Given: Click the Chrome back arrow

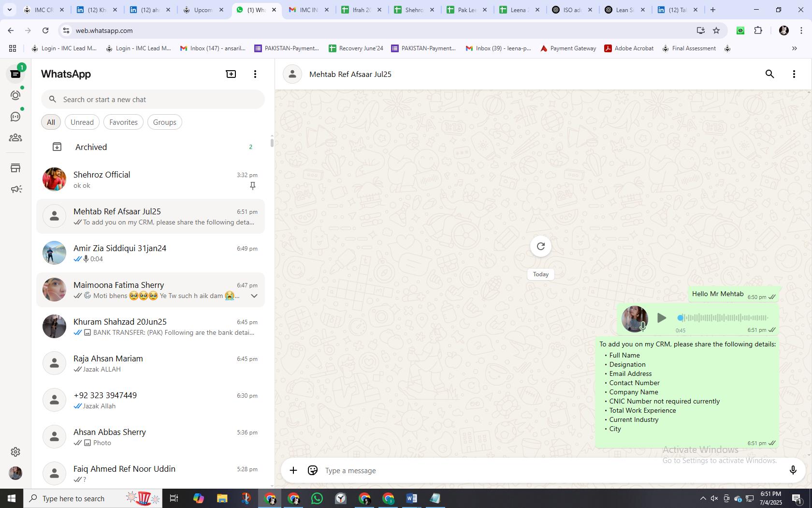Looking at the screenshot, I should coord(11,30).
